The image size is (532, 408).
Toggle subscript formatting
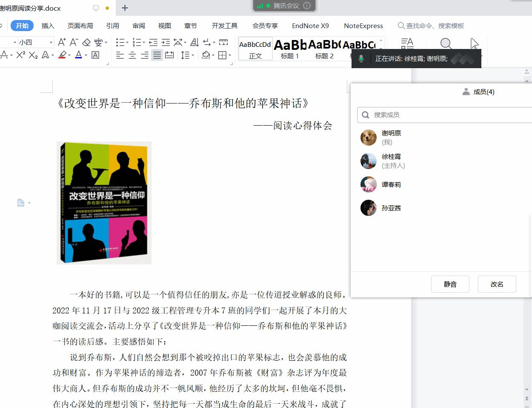(x=33, y=55)
